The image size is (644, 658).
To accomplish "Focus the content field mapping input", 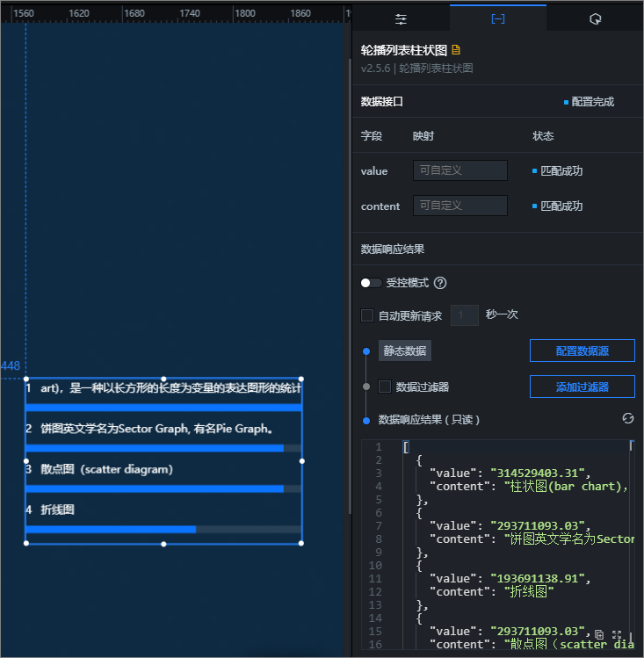I will pyautogui.click(x=460, y=206).
